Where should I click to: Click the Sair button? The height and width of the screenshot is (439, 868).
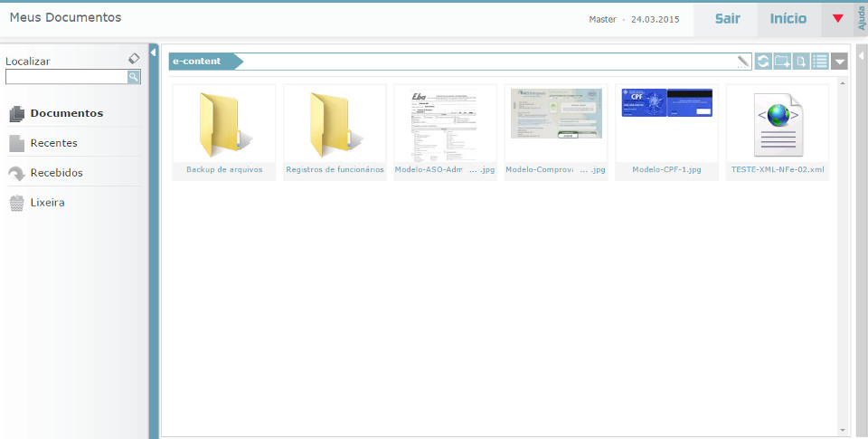point(727,19)
